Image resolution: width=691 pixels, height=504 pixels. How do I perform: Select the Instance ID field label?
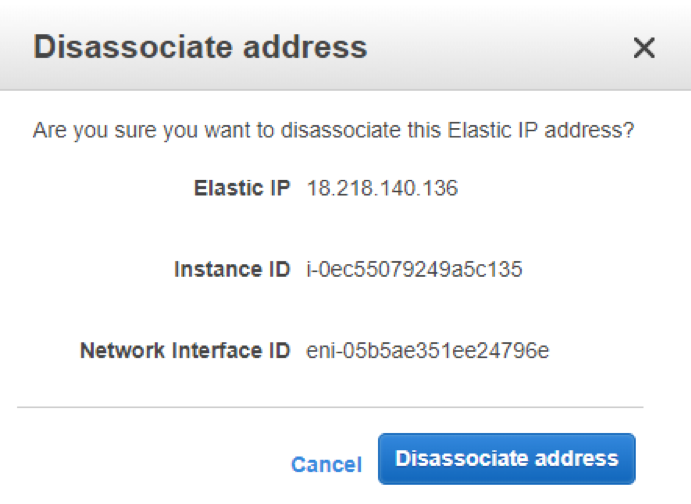coord(231,270)
